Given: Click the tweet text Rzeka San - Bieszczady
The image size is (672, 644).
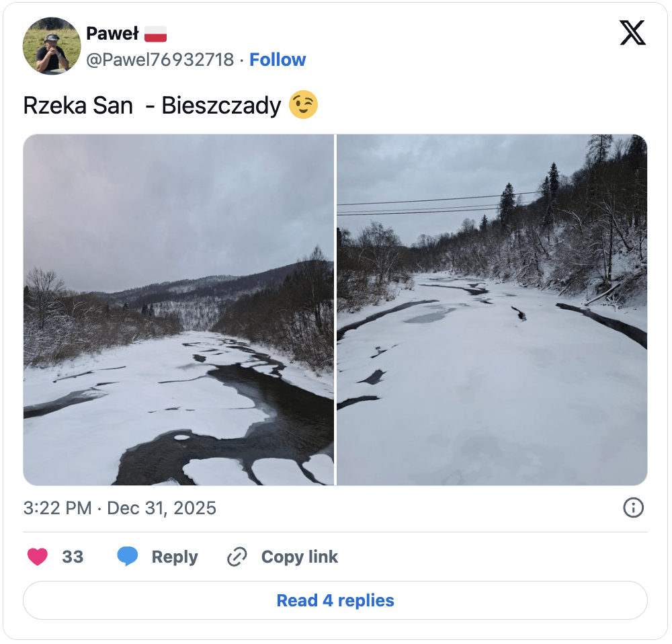Looking at the screenshot, I should (x=152, y=106).
